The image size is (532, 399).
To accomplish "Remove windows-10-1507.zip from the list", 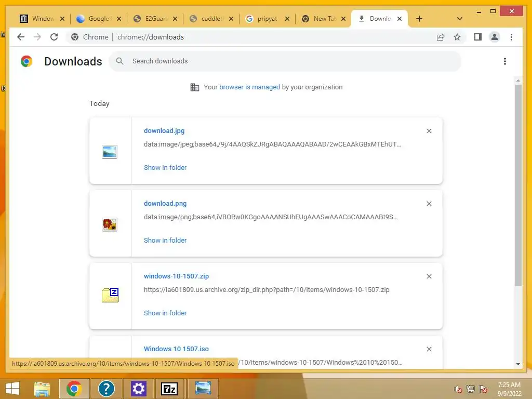I will click(x=429, y=276).
